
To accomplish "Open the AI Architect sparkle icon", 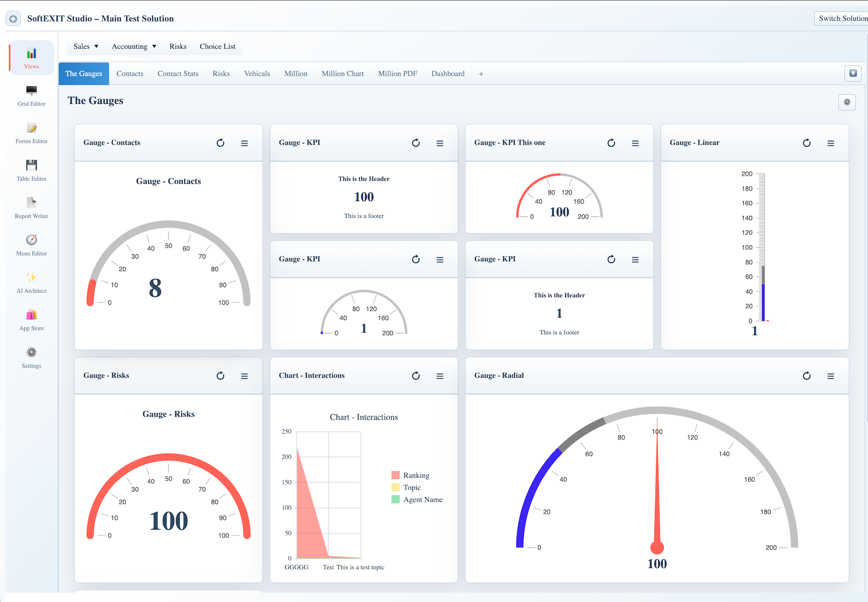I will pyautogui.click(x=31, y=277).
